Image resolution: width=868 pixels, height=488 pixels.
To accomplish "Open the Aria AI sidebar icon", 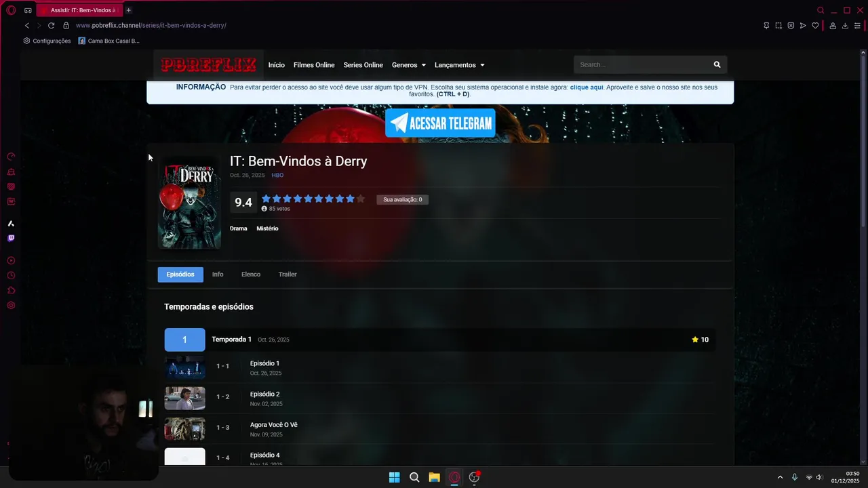I will point(11,223).
